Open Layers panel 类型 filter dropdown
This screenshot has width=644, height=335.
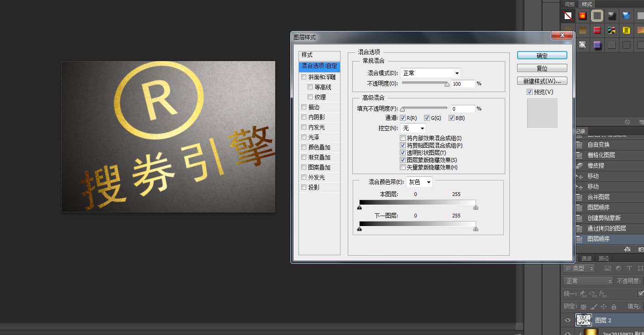pos(579,268)
